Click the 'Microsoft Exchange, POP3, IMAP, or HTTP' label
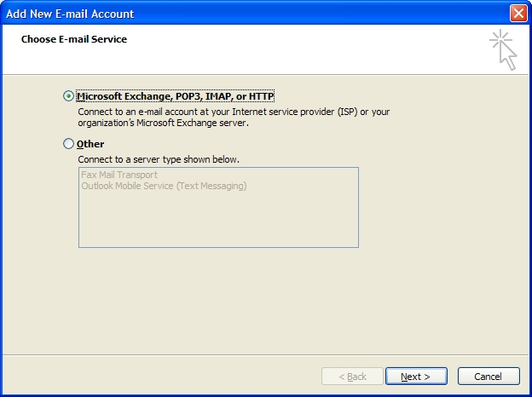 click(175, 96)
